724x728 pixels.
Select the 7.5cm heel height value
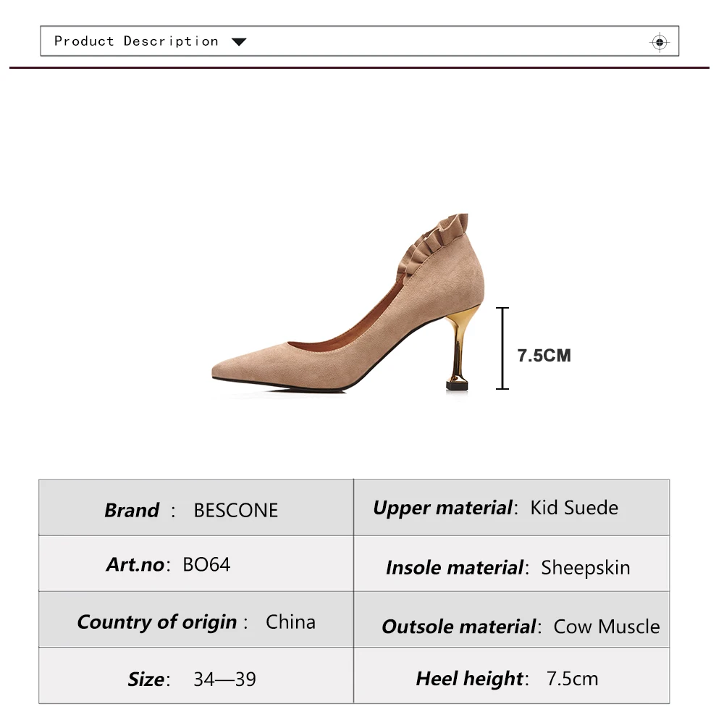pyautogui.click(x=572, y=679)
